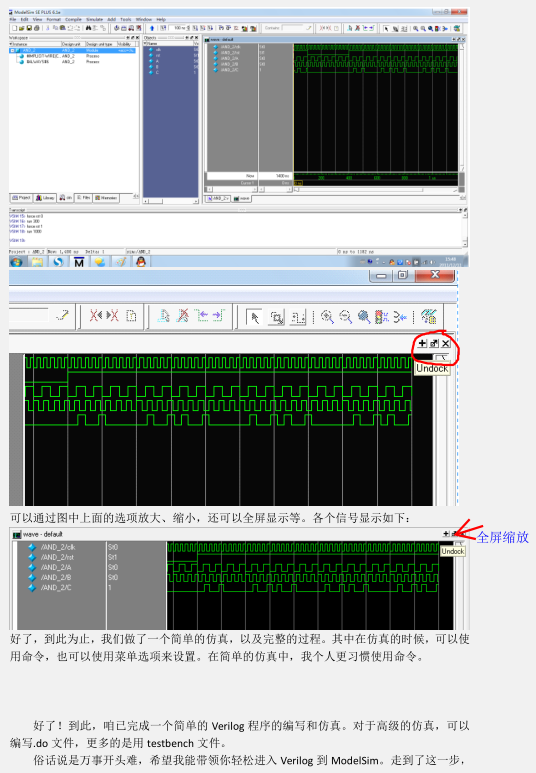Open Windows Start button on taskbar

point(16,262)
